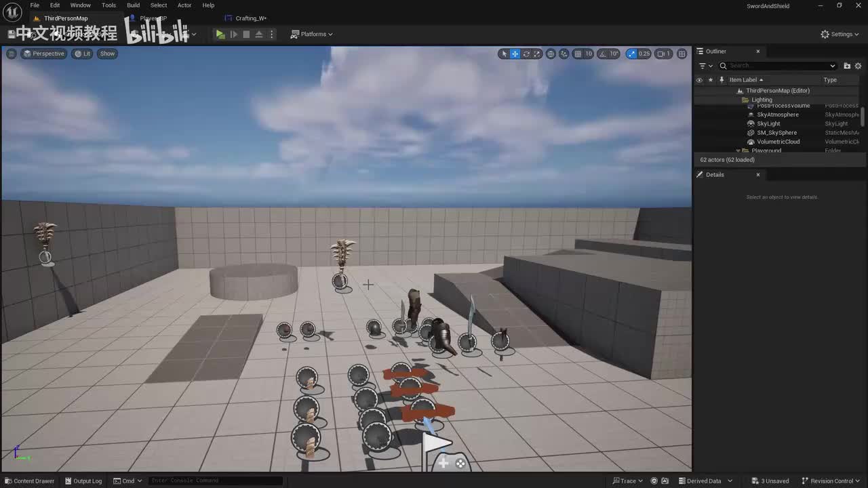
Task: Open the Lit view mode dropdown
Action: pos(83,54)
